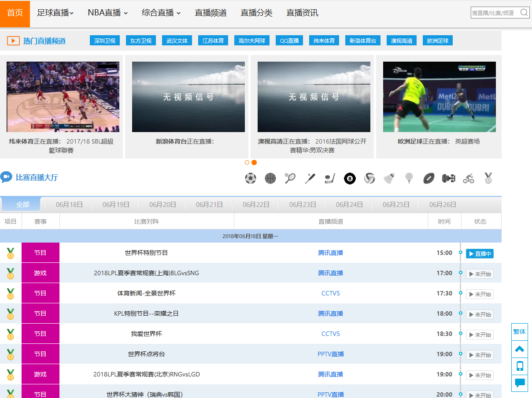Viewport: 532px width, 398px height.
Task: Click the search input field
Action: pyautogui.click(x=495, y=13)
